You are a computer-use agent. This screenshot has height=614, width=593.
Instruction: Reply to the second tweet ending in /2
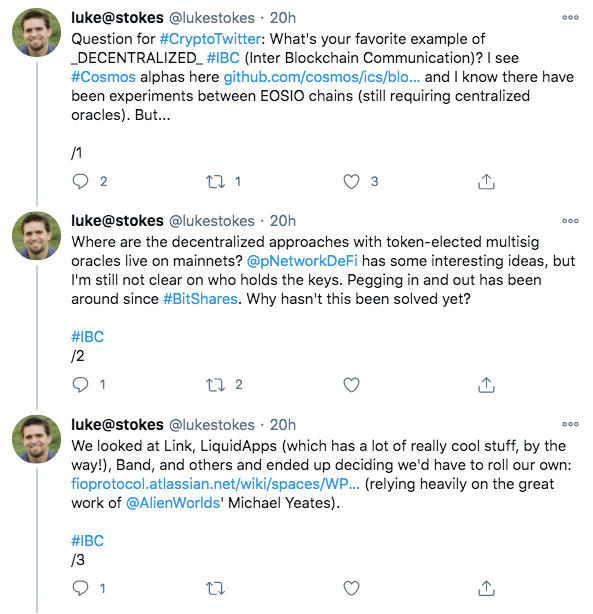coord(80,385)
